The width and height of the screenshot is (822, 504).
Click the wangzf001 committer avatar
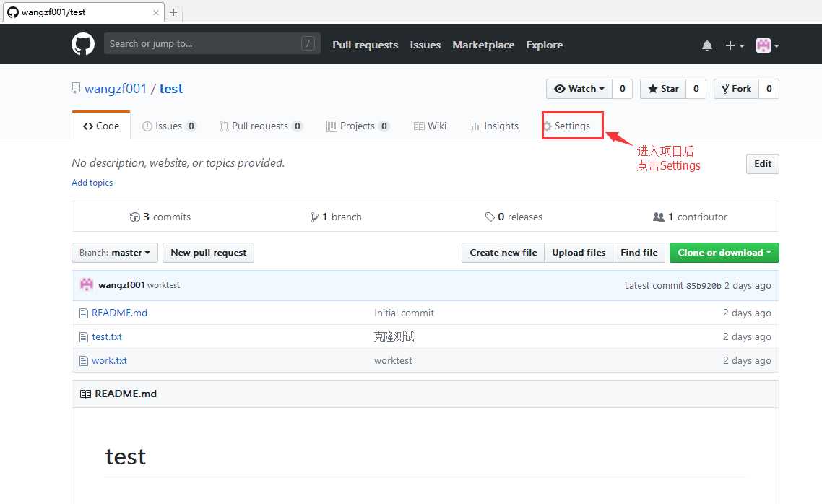[x=87, y=284]
